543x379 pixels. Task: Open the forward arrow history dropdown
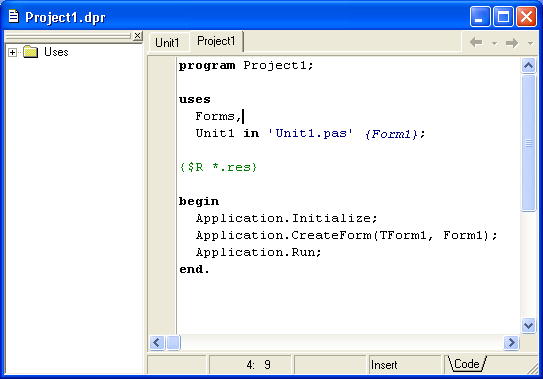(x=530, y=43)
